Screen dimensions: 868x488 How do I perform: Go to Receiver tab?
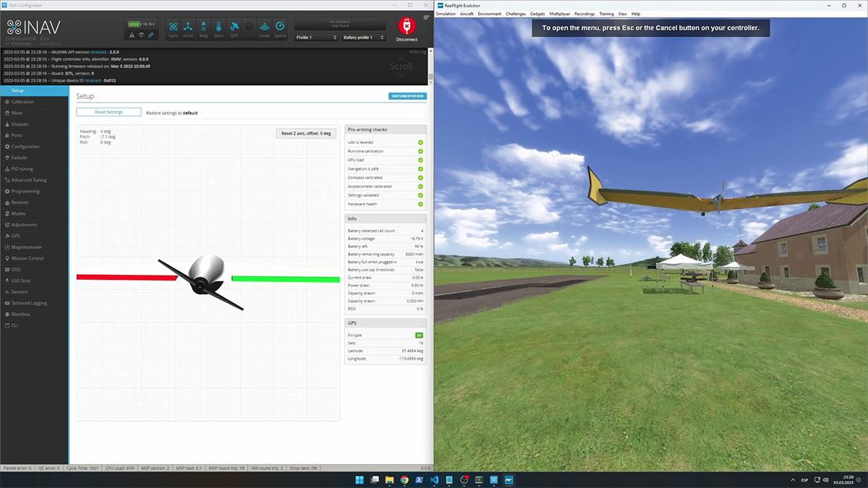34,202
